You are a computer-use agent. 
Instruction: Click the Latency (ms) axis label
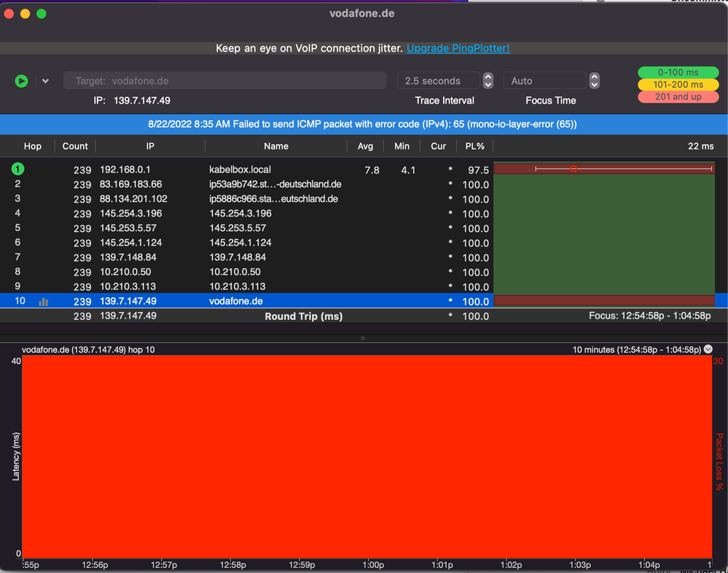pyautogui.click(x=16, y=456)
